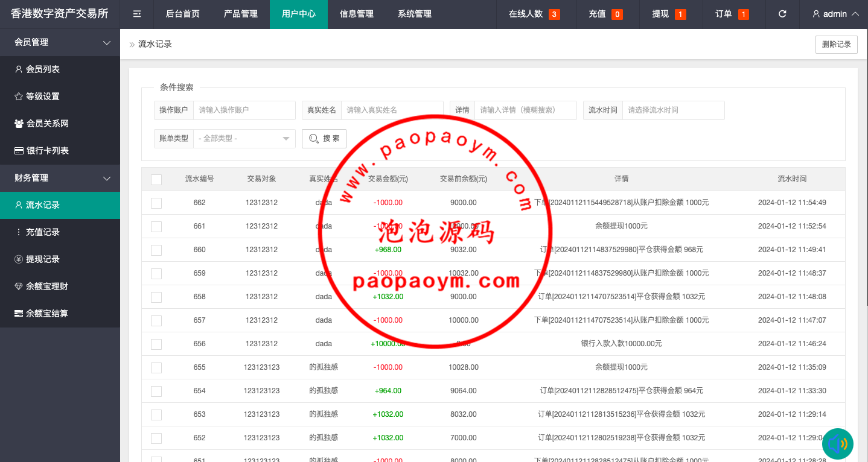Click the 余额宝结算 list icon

coord(19,314)
